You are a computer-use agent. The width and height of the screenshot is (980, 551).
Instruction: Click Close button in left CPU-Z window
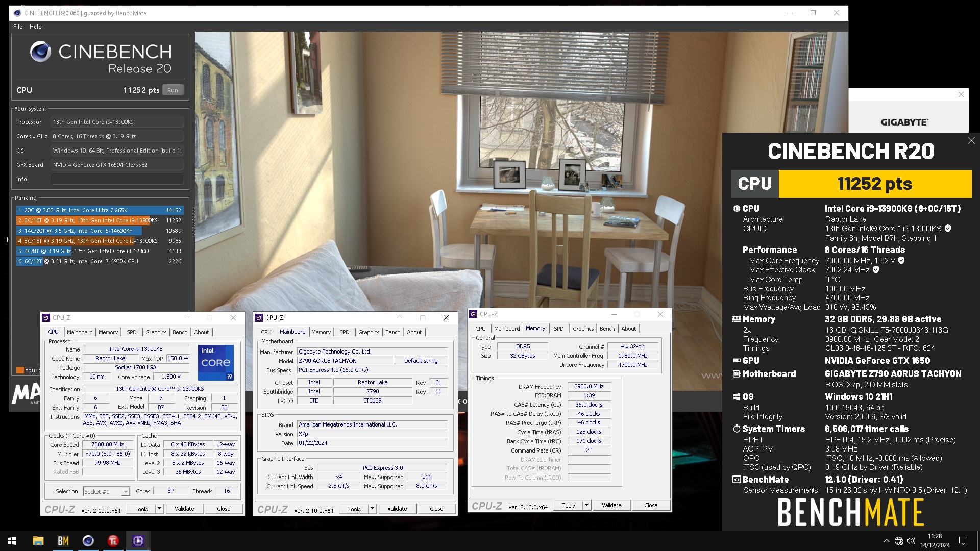point(224,509)
